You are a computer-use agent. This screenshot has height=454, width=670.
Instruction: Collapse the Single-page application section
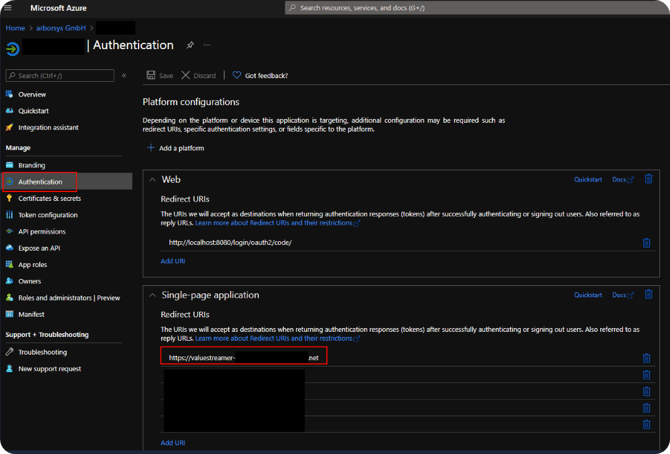coord(152,295)
